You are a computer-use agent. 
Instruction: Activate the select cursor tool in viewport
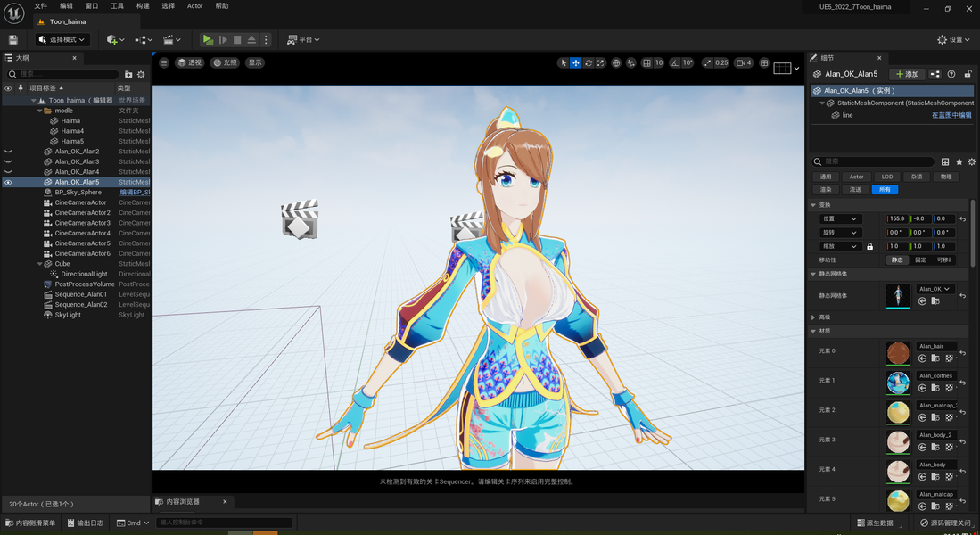pyautogui.click(x=564, y=62)
